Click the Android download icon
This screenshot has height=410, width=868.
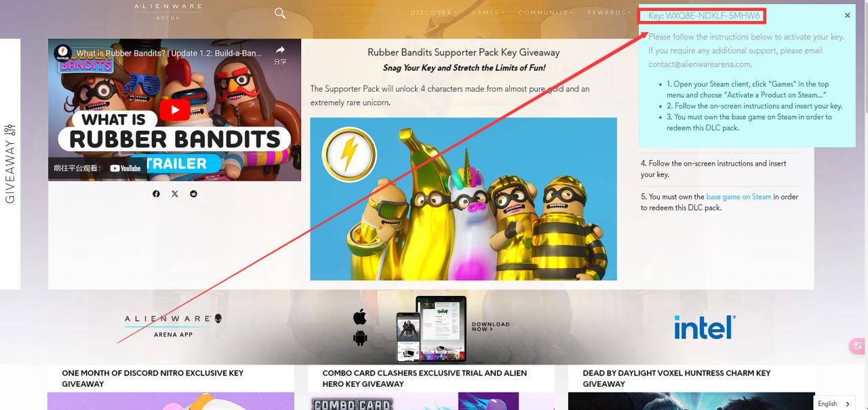[360, 337]
